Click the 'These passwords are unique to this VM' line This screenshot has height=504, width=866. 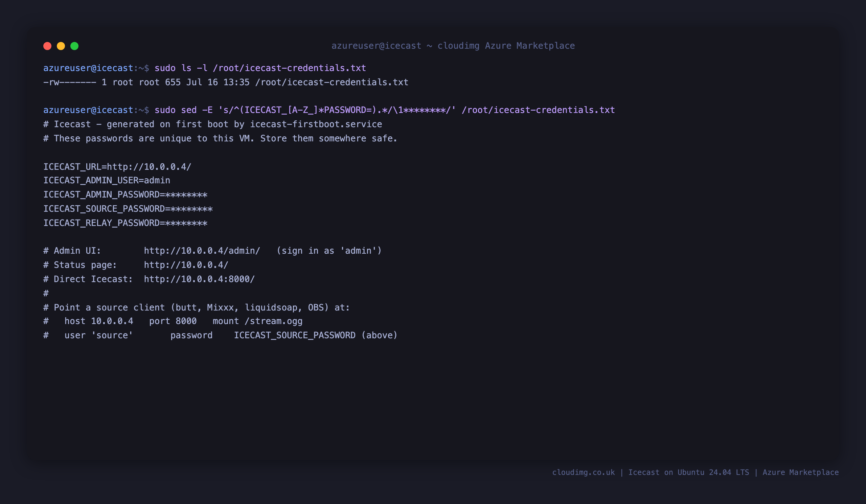(x=220, y=138)
